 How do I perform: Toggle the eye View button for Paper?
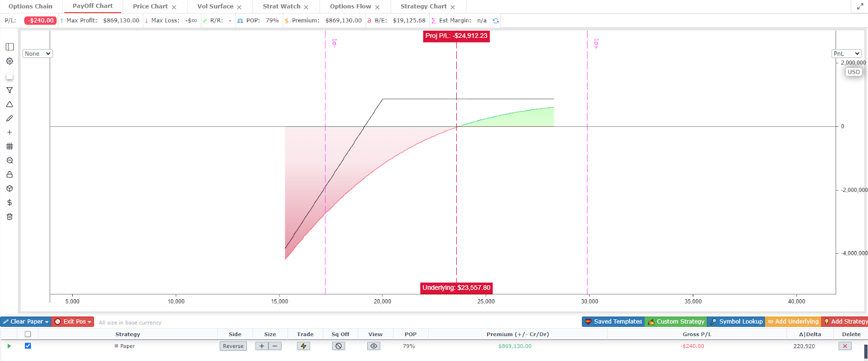click(374, 346)
